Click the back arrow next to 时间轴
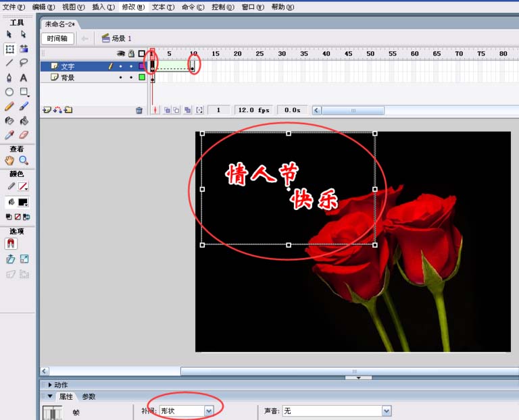Screen dimensions: 519x420 click(x=84, y=38)
